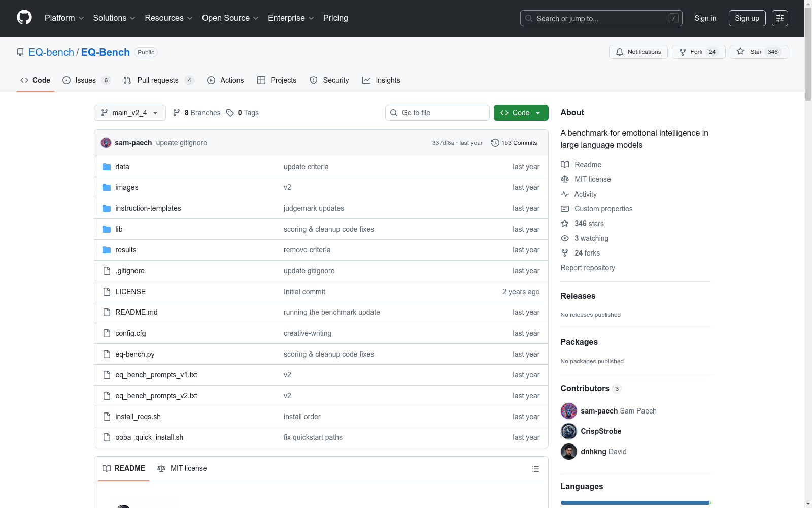Open the eq_bench_prompts_v2.txt file

pos(156,396)
